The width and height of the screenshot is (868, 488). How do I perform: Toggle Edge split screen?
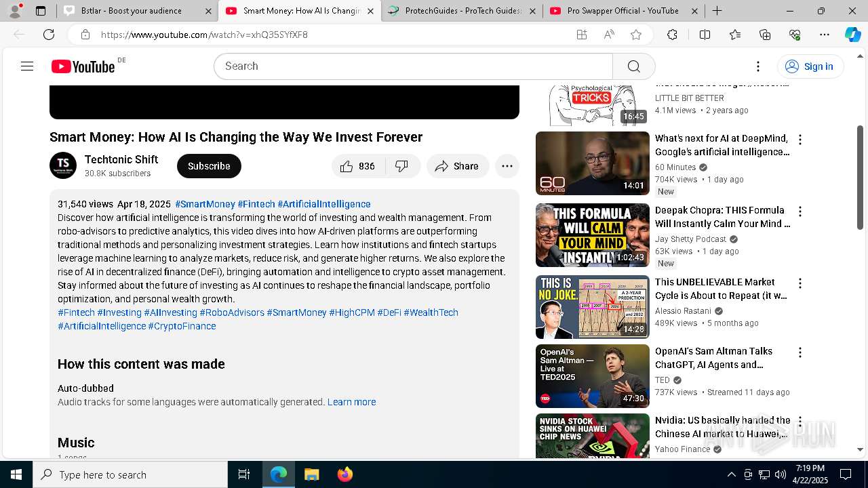705,35
